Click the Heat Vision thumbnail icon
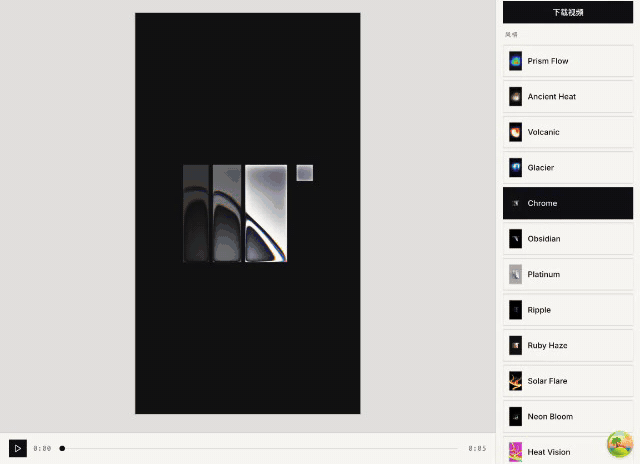 (x=515, y=452)
